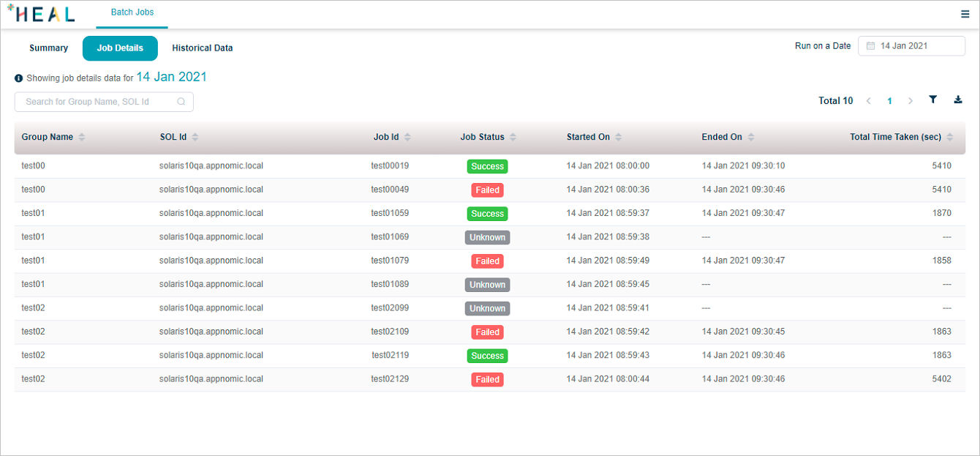Go to the previous page arrow
Image resolution: width=980 pixels, height=456 pixels.
click(869, 101)
